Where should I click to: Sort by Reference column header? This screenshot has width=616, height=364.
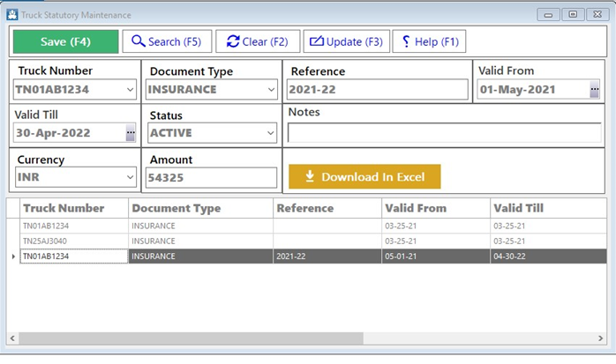coord(327,208)
